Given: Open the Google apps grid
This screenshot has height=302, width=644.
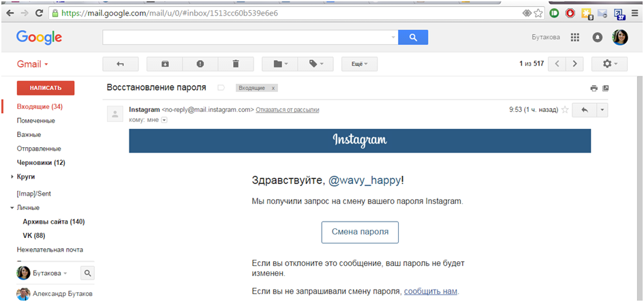Looking at the screenshot, I should coord(575,37).
